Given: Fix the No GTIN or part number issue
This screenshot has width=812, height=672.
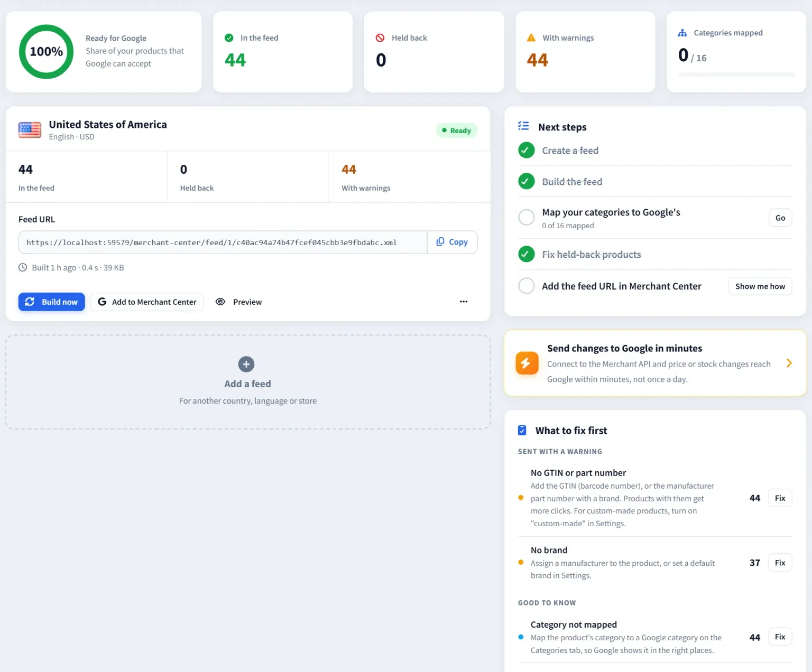Looking at the screenshot, I should click(780, 498).
